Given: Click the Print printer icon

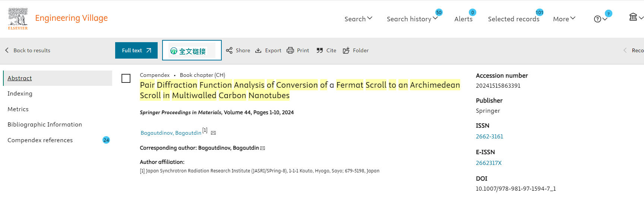Looking at the screenshot, I should pos(290,50).
